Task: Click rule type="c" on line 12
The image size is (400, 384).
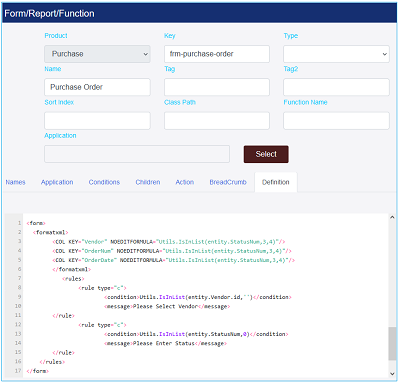Action: coord(103,325)
